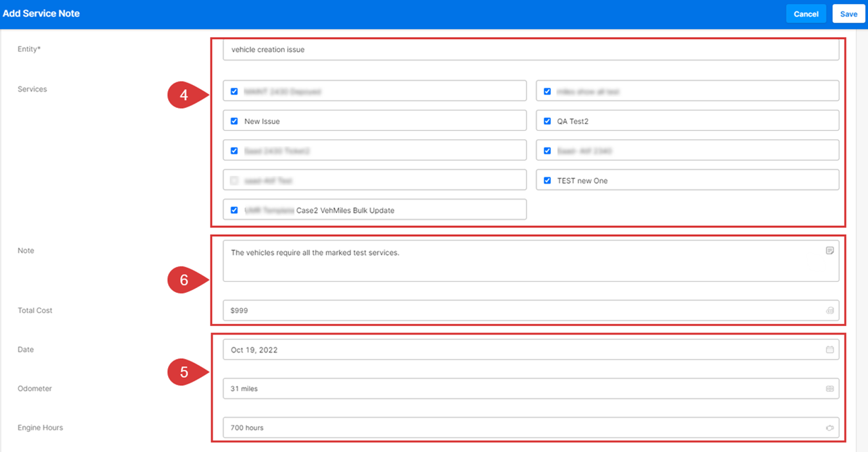Image resolution: width=868 pixels, height=452 pixels.
Task: Click the coins icon in Total Cost field
Action: 830,311
